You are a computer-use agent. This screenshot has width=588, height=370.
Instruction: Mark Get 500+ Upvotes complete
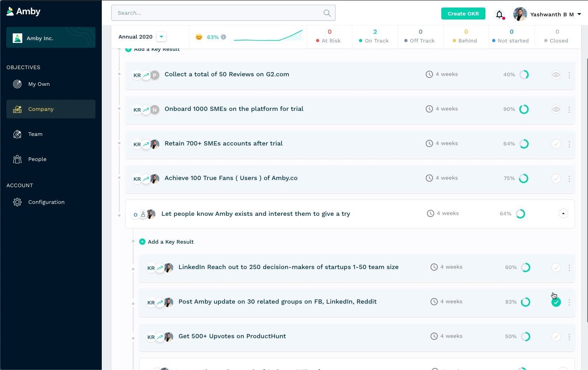point(556,337)
